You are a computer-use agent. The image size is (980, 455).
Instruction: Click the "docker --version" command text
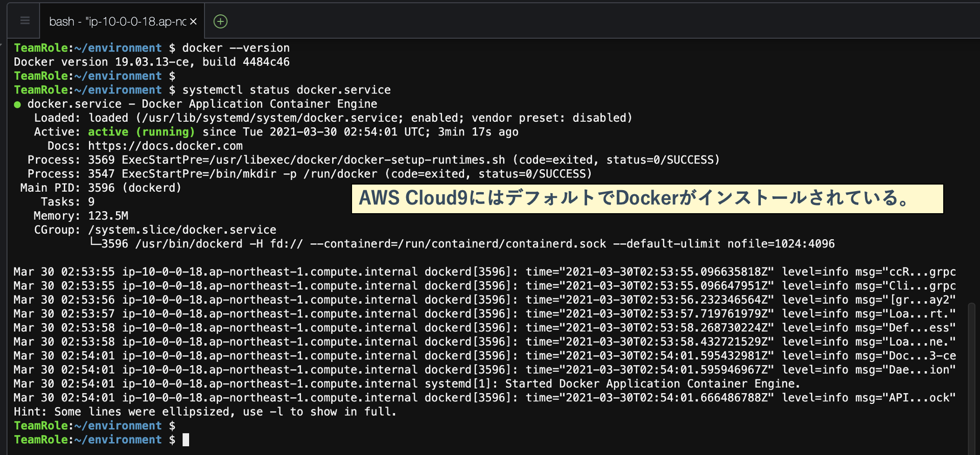click(236, 48)
